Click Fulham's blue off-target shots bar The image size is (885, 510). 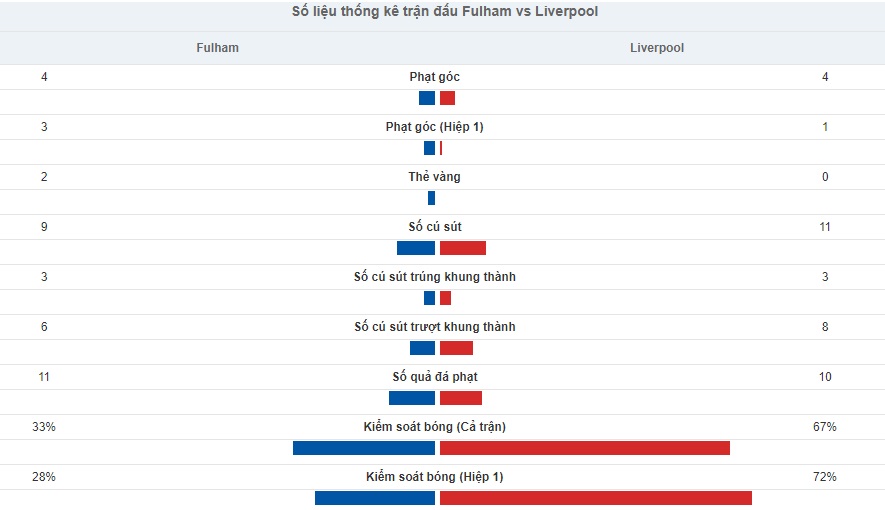[x=422, y=348]
